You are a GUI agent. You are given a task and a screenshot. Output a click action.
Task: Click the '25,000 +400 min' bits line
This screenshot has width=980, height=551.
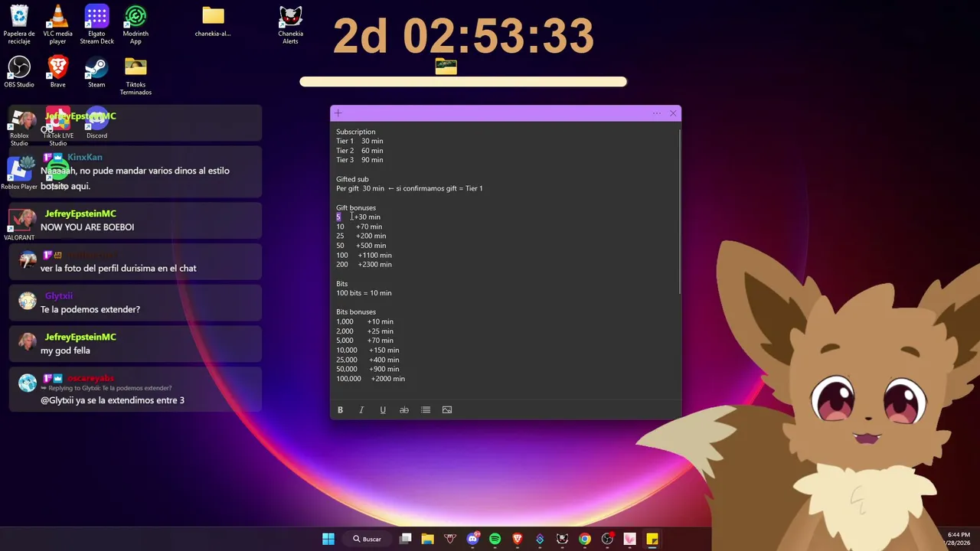tap(367, 360)
